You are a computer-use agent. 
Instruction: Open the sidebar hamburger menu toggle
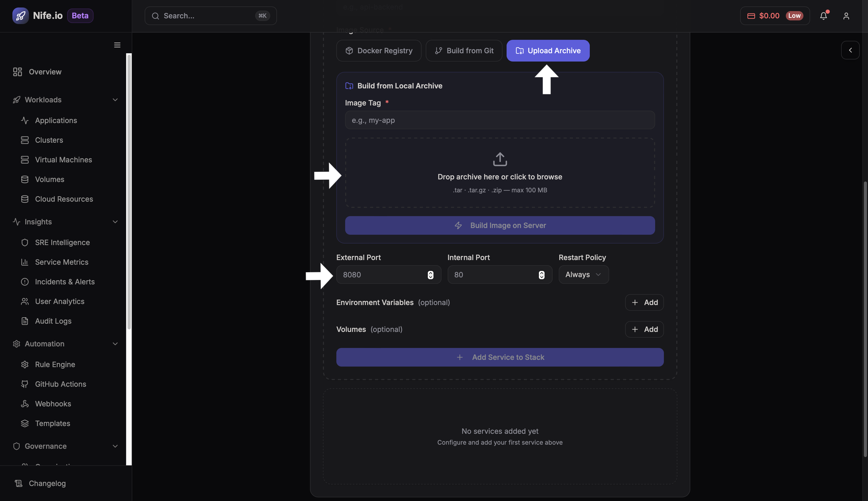tap(117, 45)
